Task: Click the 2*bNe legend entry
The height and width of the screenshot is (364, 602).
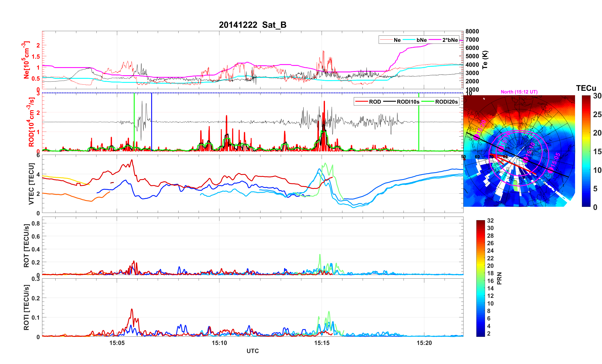Action: pyautogui.click(x=450, y=40)
